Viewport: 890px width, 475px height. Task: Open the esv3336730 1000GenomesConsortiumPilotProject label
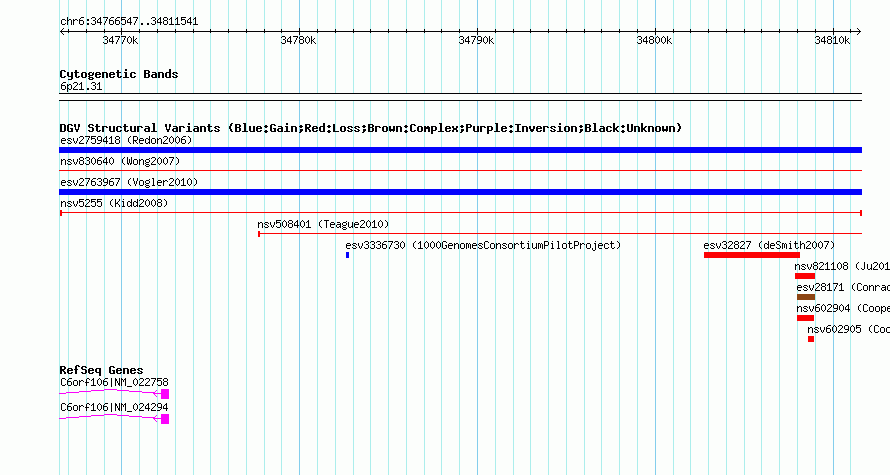483,245
